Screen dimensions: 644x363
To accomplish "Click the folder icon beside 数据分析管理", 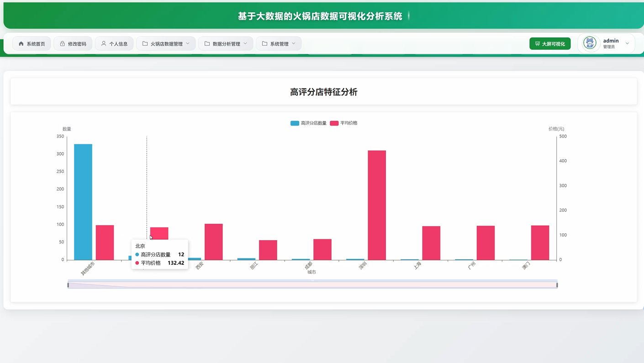I will [207, 44].
